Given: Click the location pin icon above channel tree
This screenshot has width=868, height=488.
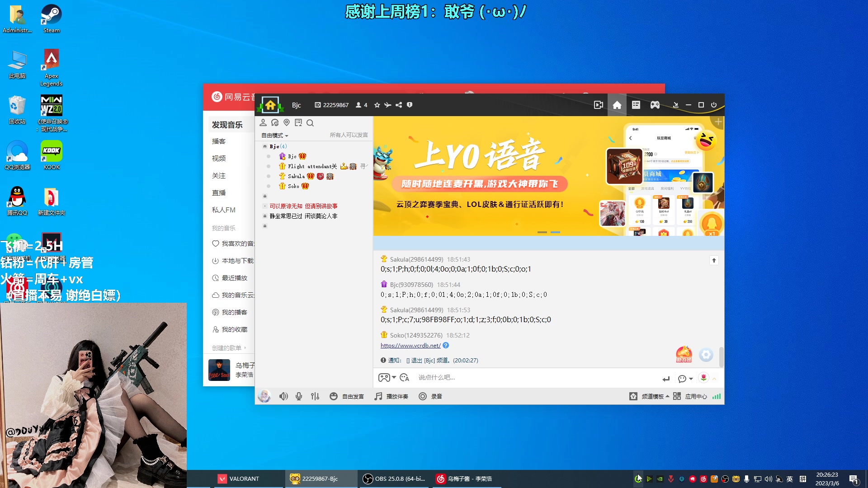Looking at the screenshot, I should coord(287,123).
